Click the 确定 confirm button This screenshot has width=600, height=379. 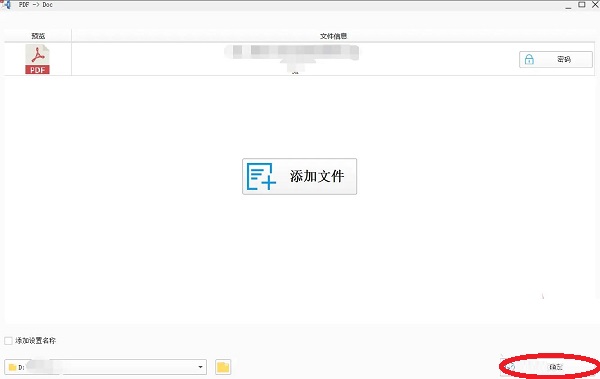pos(550,367)
